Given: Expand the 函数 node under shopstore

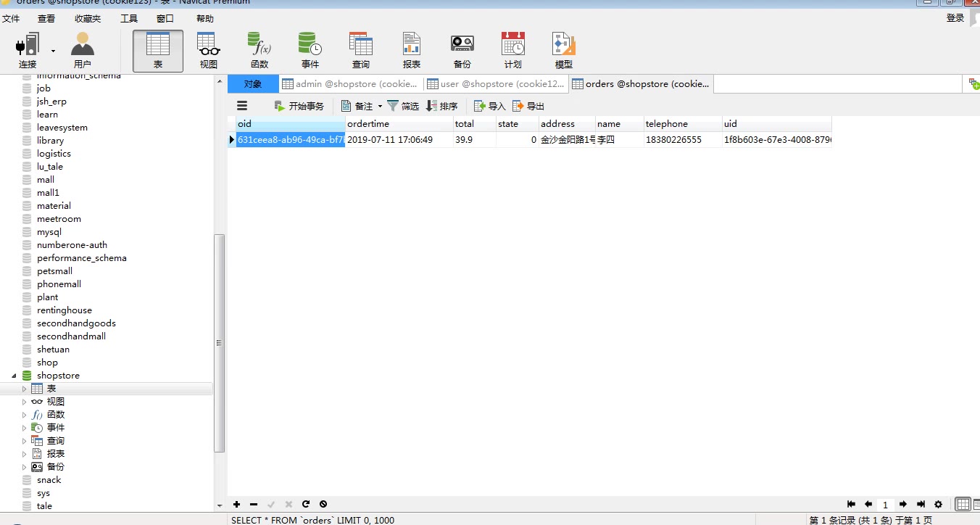Looking at the screenshot, I should click(24, 415).
